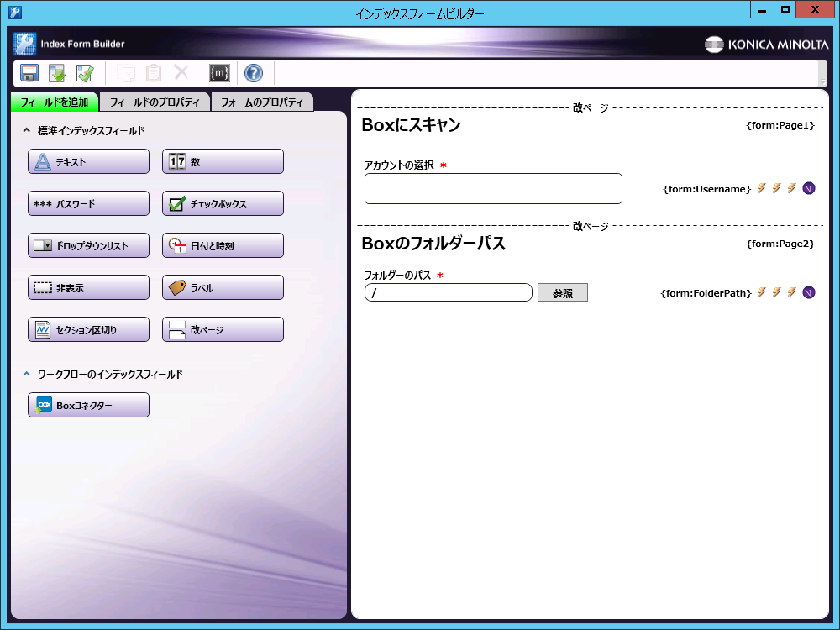Add a 日付と時刻 field
The height and width of the screenshot is (630, 840).
point(223,245)
